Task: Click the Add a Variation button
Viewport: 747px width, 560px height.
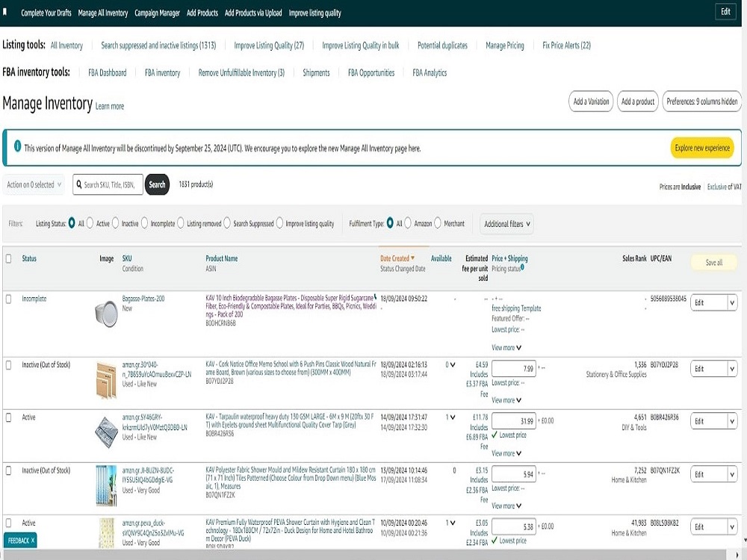Action: point(591,102)
